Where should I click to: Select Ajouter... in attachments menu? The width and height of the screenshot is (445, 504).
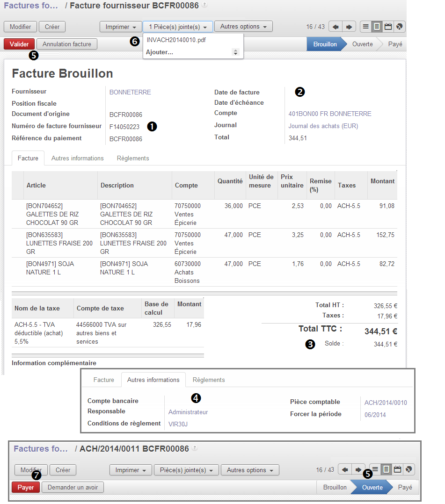click(160, 52)
